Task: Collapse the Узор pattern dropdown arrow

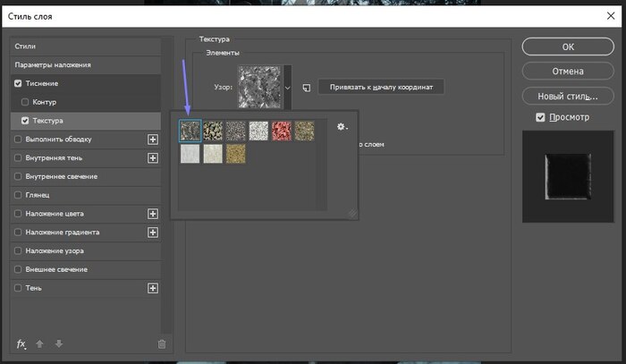Action: pos(287,88)
